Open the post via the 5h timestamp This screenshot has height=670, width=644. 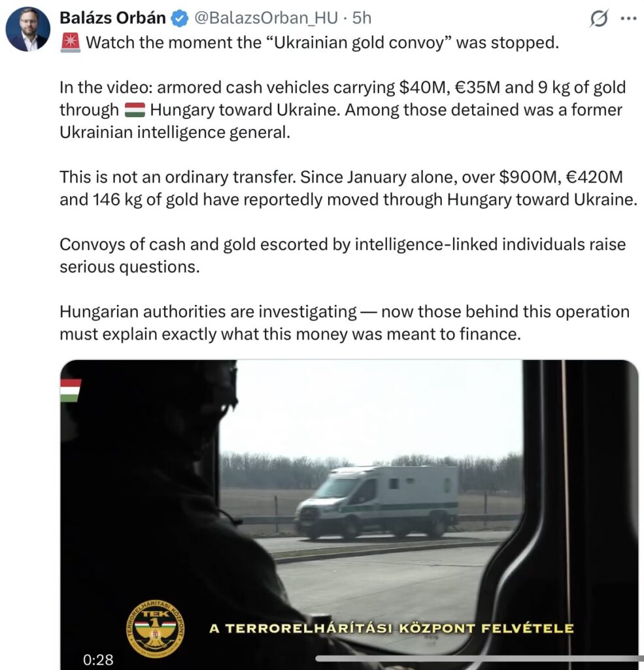coord(362,18)
